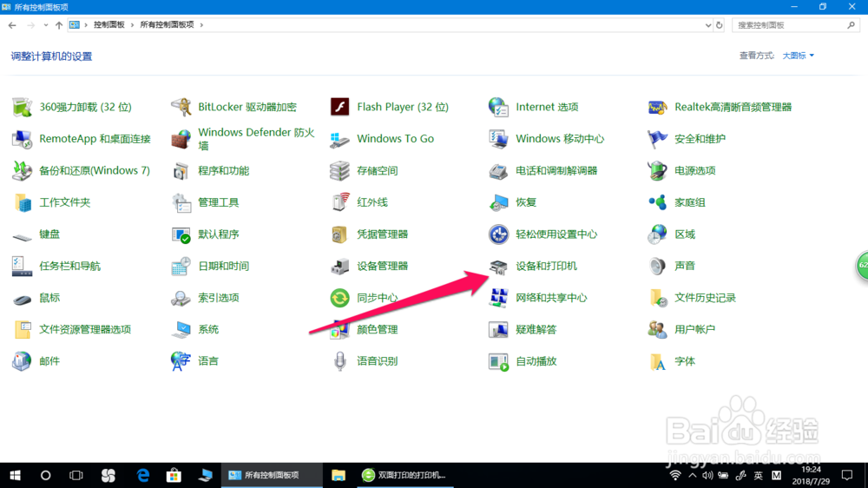Open the Windows Start menu
The height and width of the screenshot is (488, 868).
click(15, 475)
